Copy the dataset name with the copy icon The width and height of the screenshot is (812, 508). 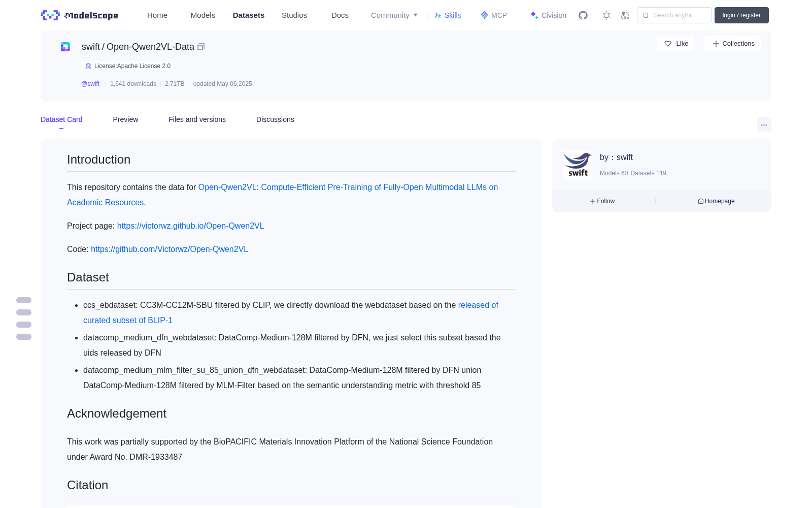click(x=201, y=47)
